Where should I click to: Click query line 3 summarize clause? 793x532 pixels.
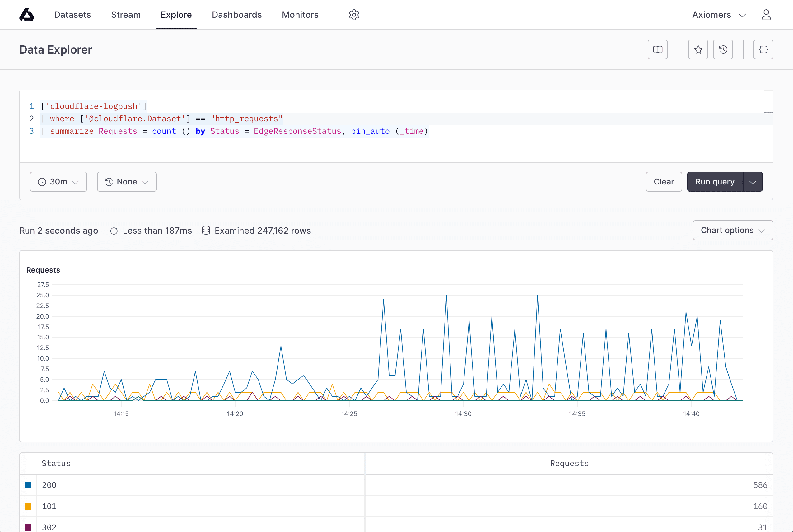pos(234,131)
